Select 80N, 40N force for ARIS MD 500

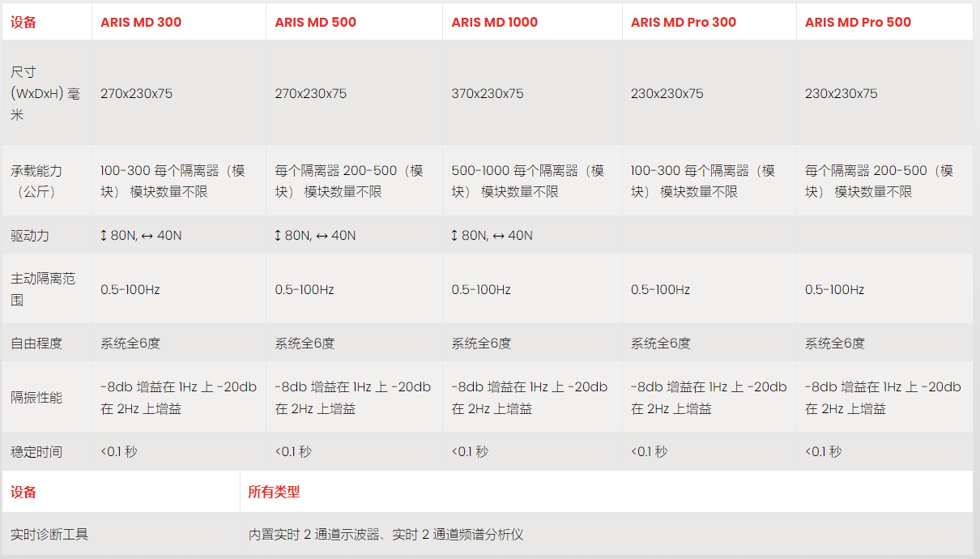(315, 235)
